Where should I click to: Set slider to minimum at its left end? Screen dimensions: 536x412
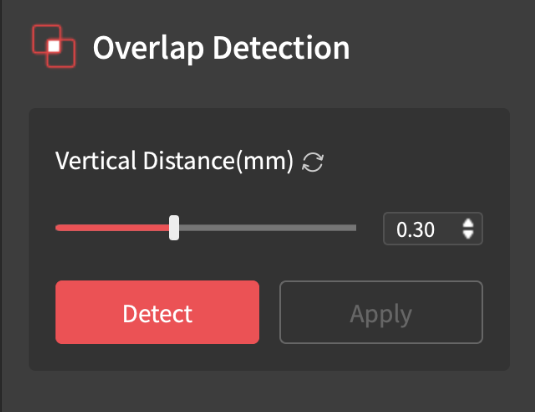tap(57, 228)
